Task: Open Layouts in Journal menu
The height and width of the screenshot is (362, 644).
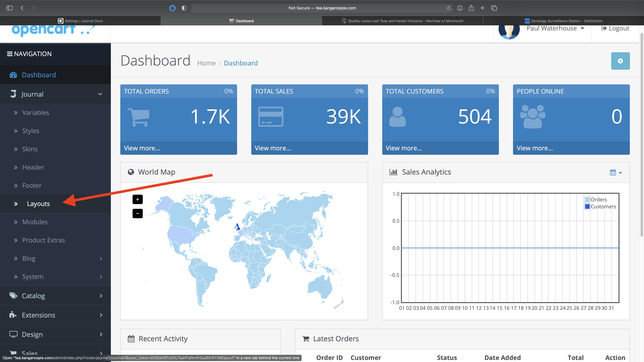Action: pyautogui.click(x=38, y=204)
